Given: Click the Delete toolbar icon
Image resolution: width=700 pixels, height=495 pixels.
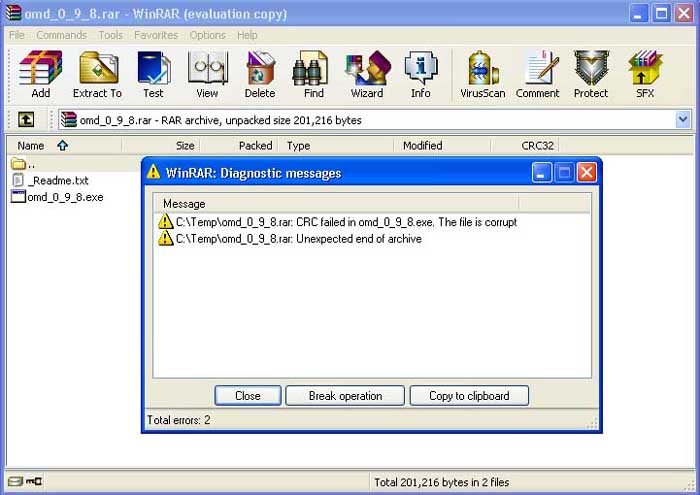Looking at the screenshot, I should (260, 68).
